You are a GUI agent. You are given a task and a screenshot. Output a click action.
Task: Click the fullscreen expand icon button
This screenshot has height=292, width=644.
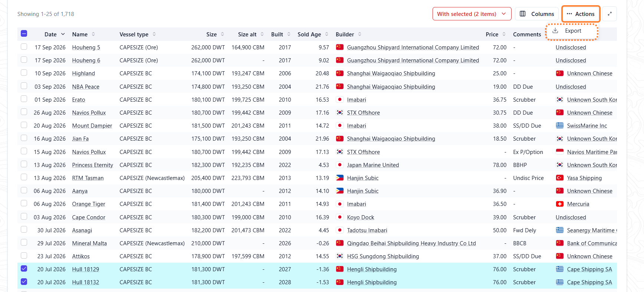[609, 14]
